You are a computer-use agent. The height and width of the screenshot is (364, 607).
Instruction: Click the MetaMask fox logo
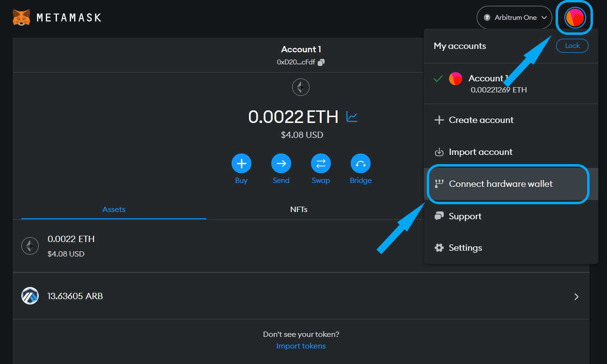click(x=21, y=18)
